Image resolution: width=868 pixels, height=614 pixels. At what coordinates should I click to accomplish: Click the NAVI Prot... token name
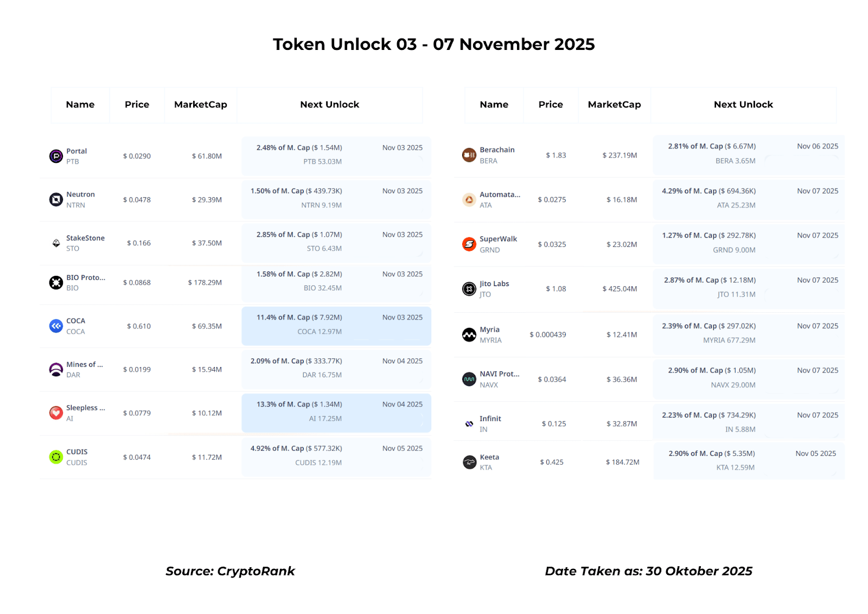499,374
